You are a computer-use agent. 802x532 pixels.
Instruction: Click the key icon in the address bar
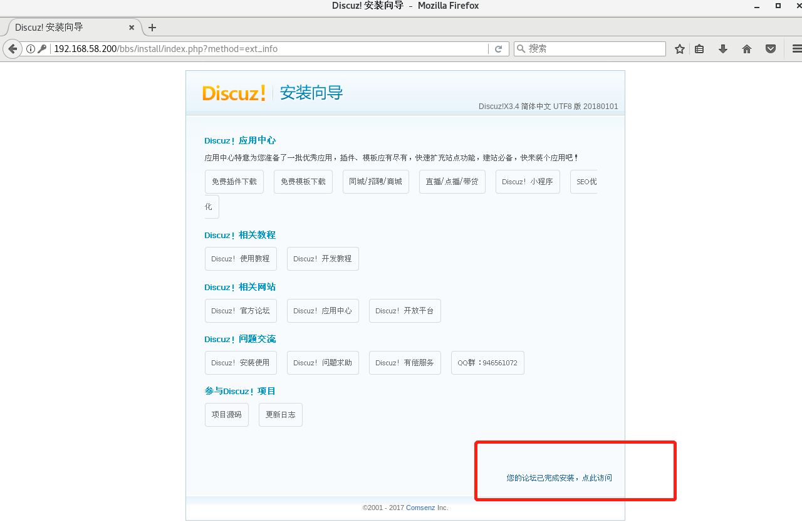(x=42, y=49)
